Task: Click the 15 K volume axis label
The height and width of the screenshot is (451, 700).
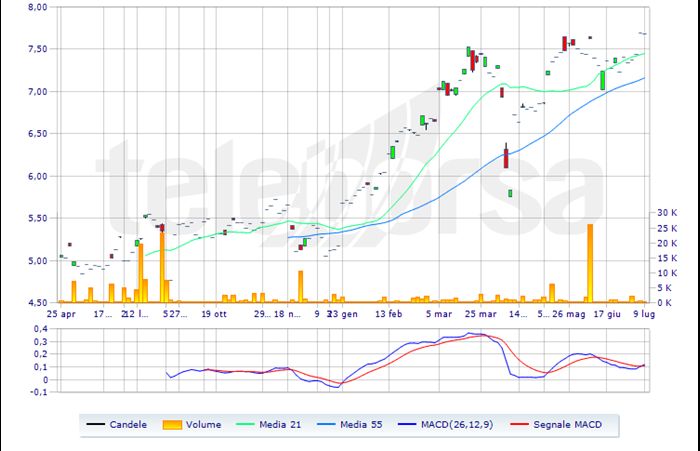Action: [x=667, y=258]
